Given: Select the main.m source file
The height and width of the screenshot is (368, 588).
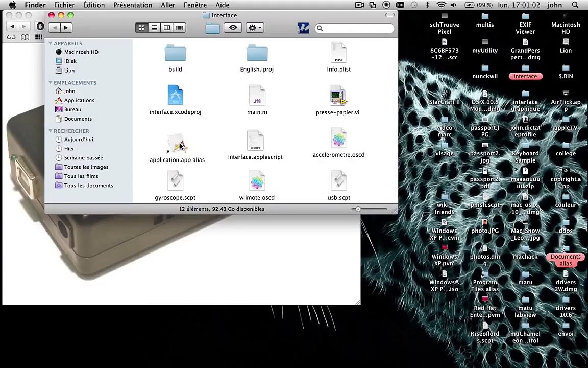Looking at the screenshot, I should pos(257,96).
